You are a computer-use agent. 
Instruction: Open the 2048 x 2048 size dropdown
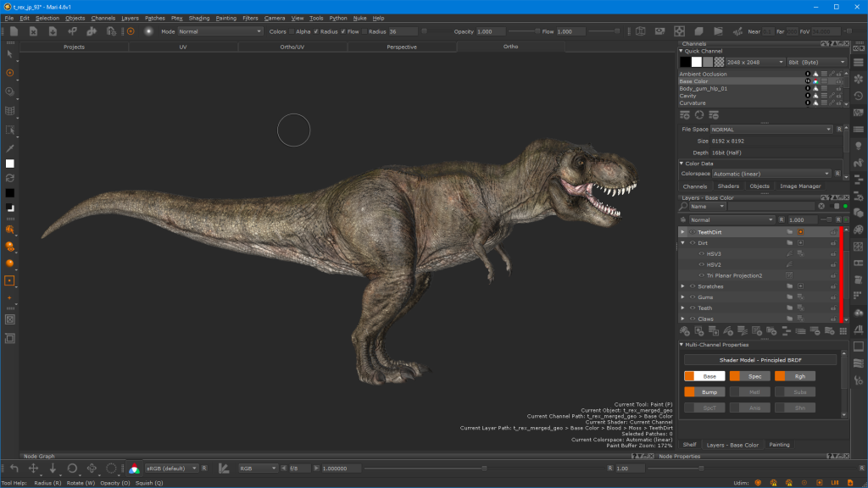[755, 63]
